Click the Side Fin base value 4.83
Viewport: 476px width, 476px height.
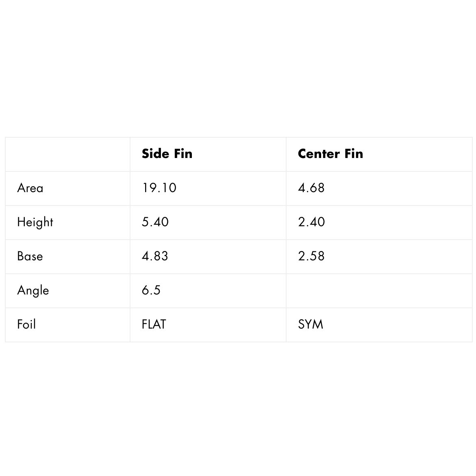pos(155,256)
